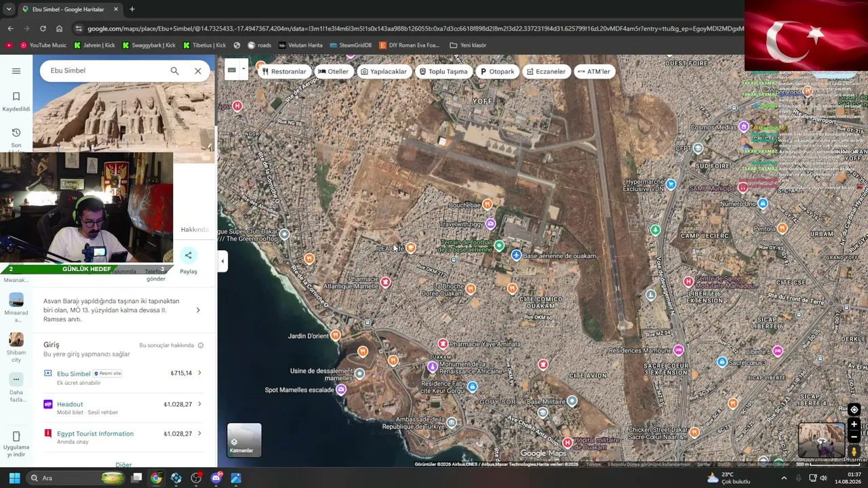Go back to previous page

[10, 28]
